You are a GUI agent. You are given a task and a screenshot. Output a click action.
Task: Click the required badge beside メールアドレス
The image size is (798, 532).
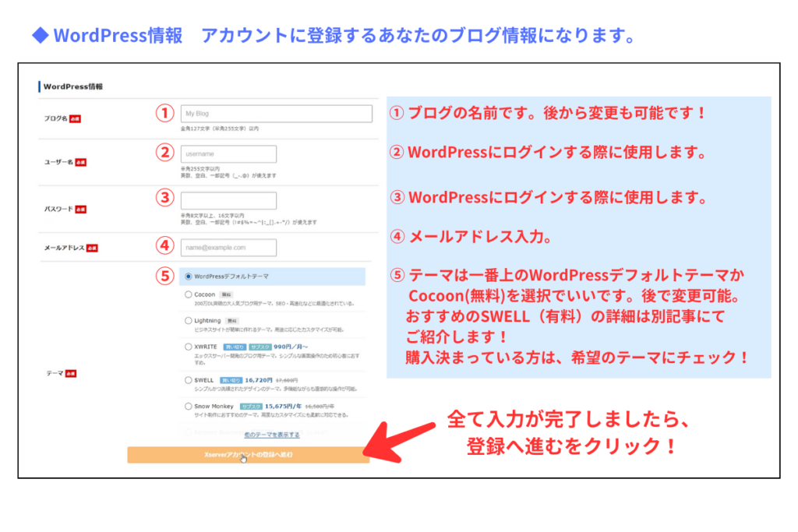(92, 248)
